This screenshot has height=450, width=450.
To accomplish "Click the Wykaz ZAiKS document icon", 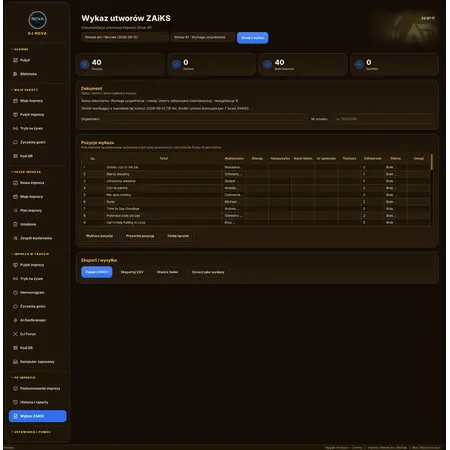I will coord(15,416).
